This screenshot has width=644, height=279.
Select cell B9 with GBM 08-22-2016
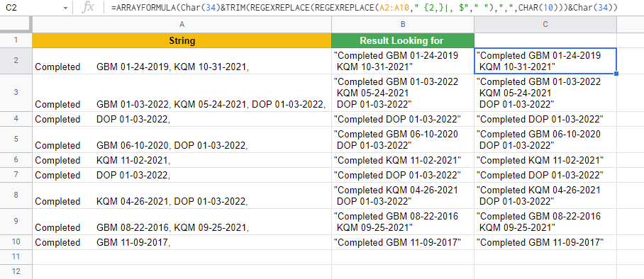click(x=403, y=222)
